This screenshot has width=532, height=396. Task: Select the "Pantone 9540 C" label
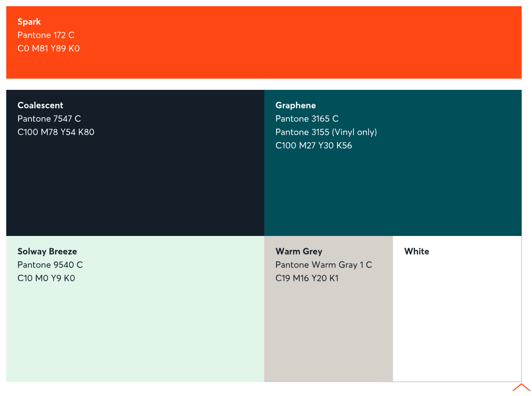click(x=50, y=265)
